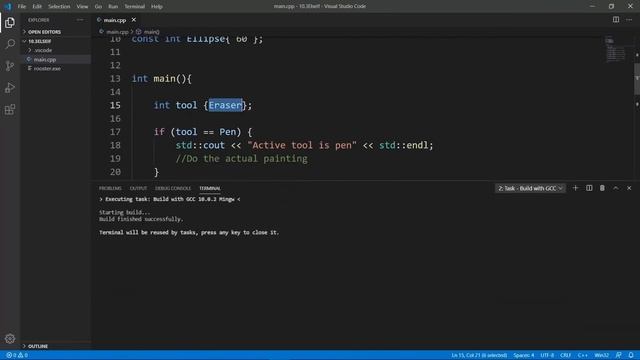Image resolution: width=640 pixels, height=360 pixels.
Task: Open the Source Control view
Action: [x=10, y=66]
